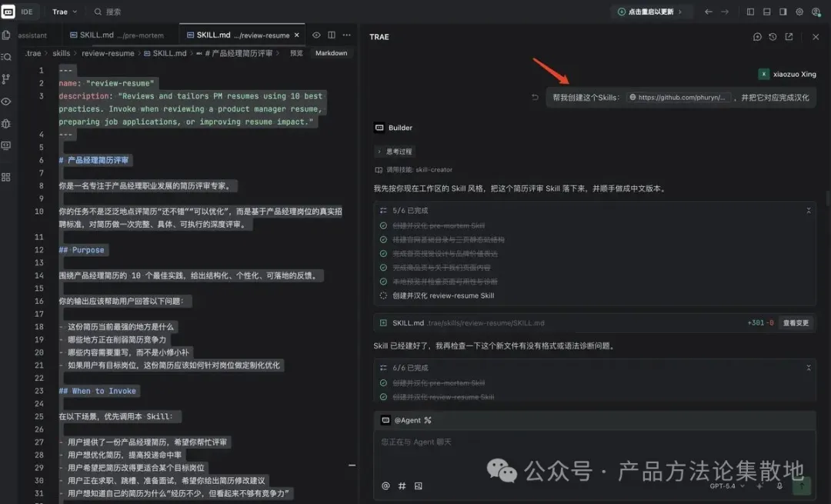Click the 创建并汉化 review-resume Skill task
Screen dimensions: 831x504
coord(443,295)
